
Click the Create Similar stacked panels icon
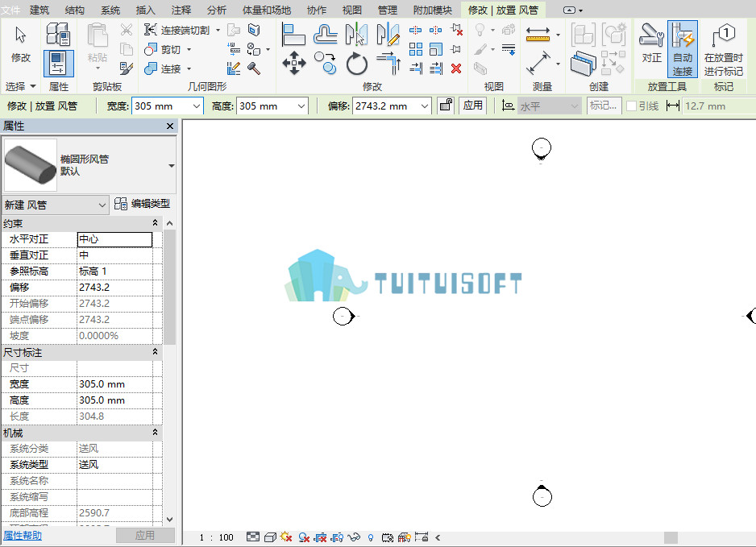point(584,63)
